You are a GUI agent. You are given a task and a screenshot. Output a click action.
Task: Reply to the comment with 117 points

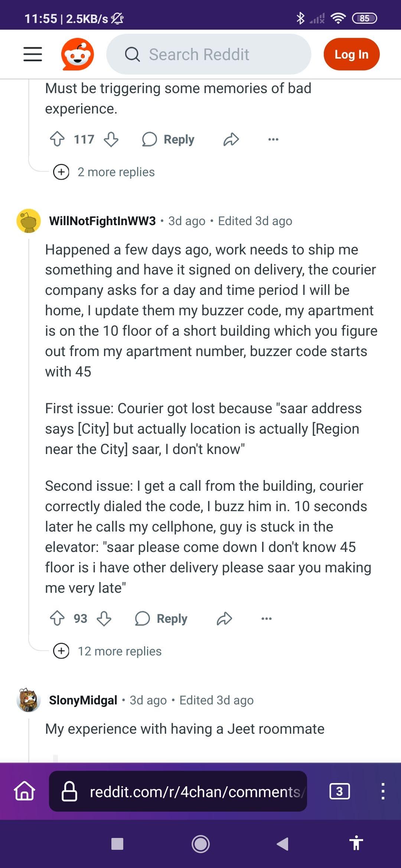click(168, 139)
